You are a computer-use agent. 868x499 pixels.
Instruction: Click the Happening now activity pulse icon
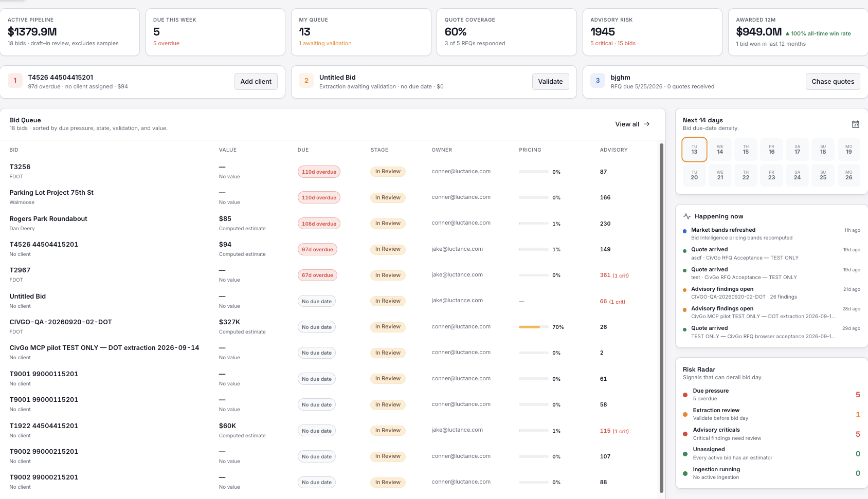point(687,216)
